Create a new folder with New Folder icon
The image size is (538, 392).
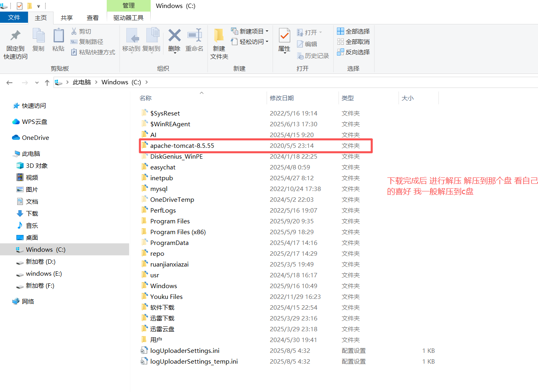click(219, 36)
